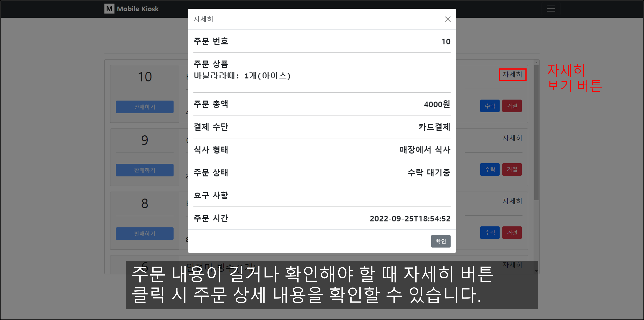
Task: Click the 식사 형태 label in the modal
Action: [211, 150]
